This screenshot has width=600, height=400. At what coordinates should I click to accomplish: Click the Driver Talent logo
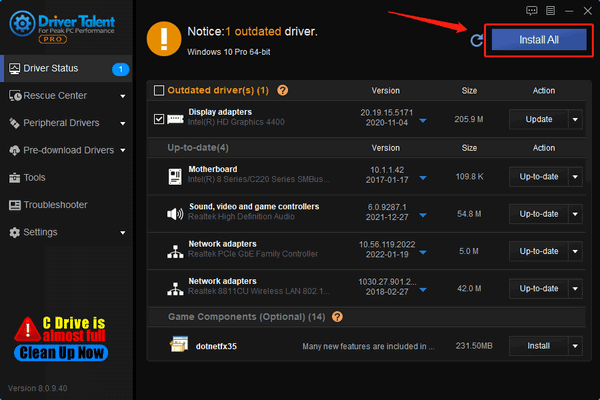(62, 27)
